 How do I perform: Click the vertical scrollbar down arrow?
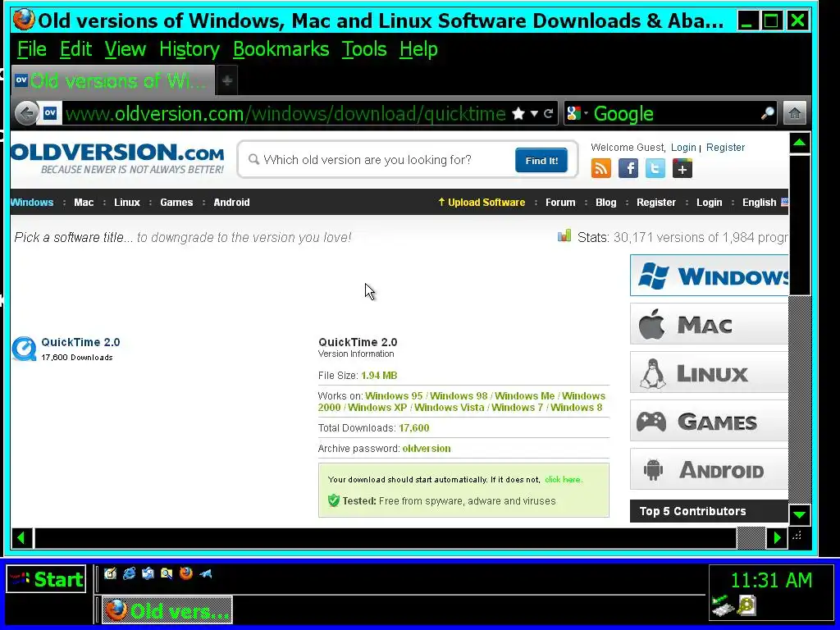pyautogui.click(x=800, y=515)
